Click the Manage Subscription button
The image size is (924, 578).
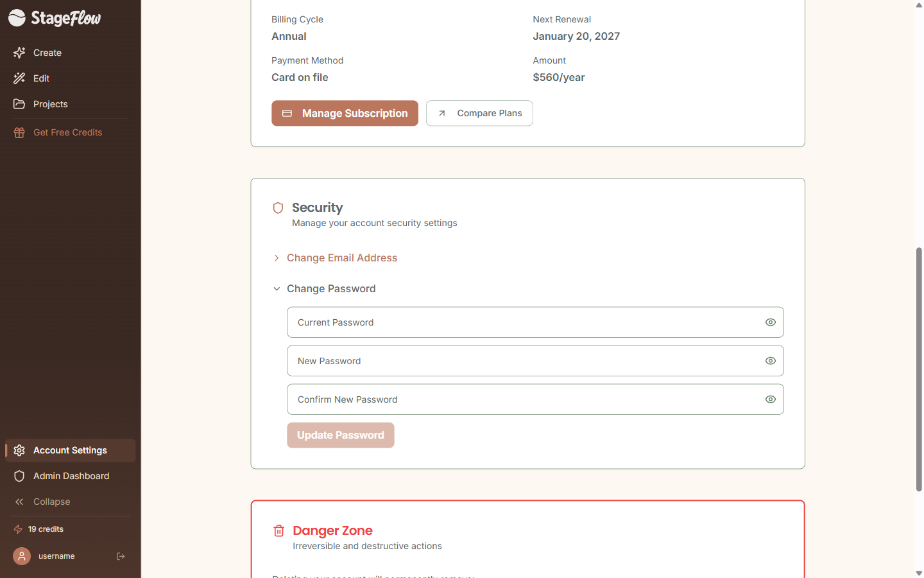pyautogui.click(x=345, y=113)
